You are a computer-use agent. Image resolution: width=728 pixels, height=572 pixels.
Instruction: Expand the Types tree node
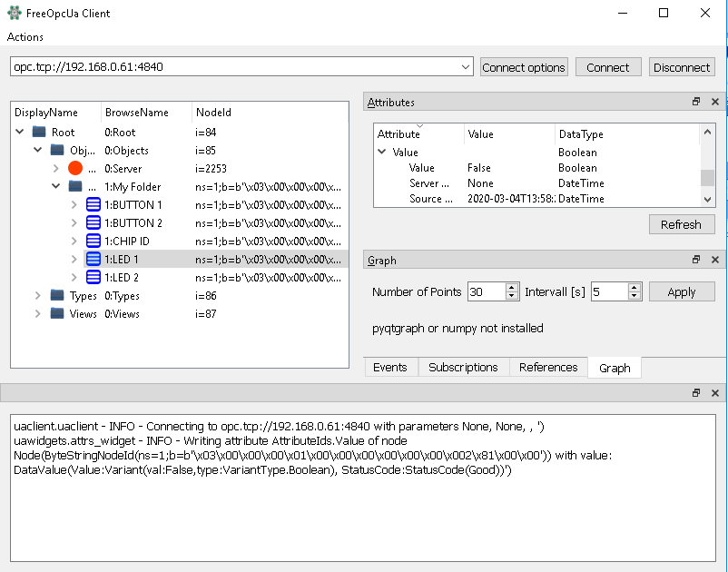pyautogui.click(x=37, y=295)
